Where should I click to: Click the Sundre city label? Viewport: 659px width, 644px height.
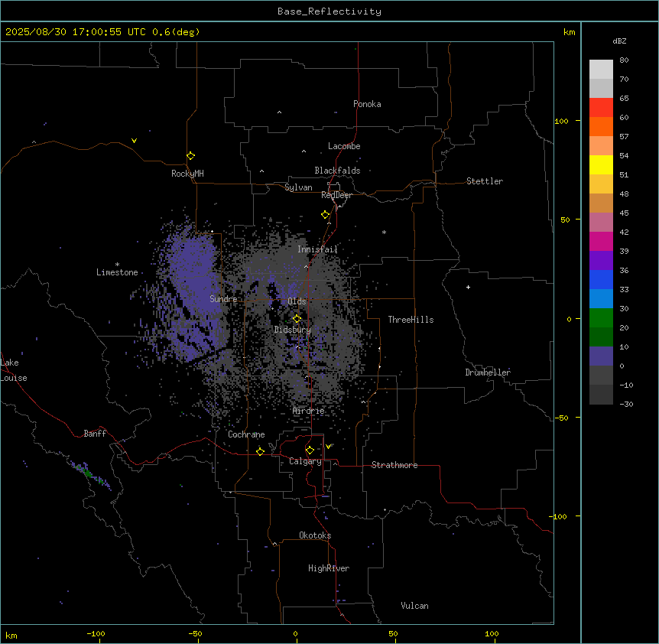pyautogui.click(x=223, y=299)
